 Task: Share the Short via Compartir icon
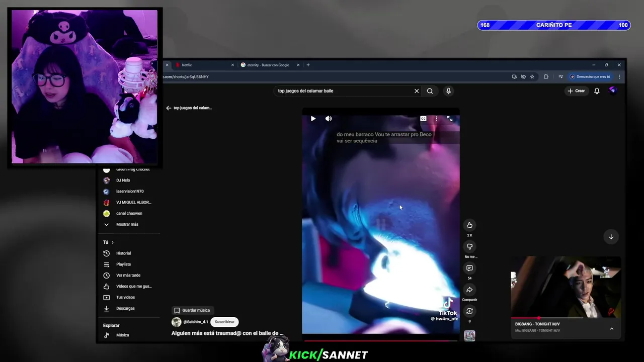[469, 290]
